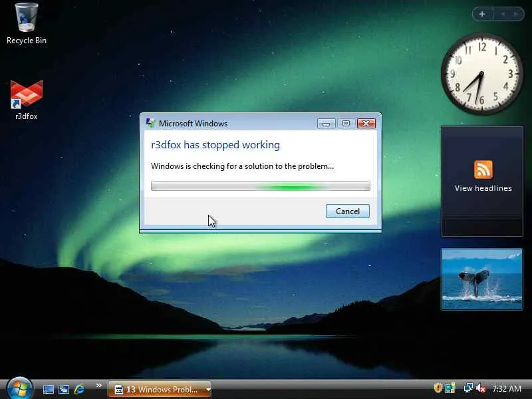Click the View headlines link
This screenshot has height=399, width=532.
[483, 188]
